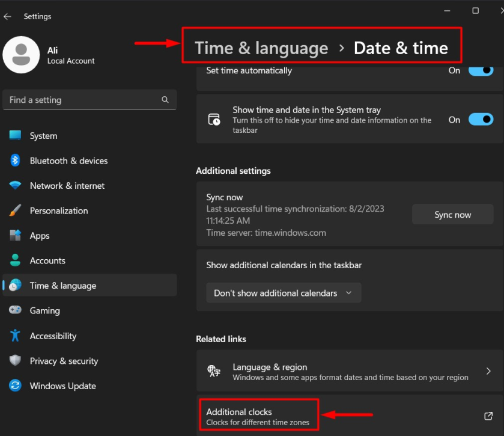Click the search magnifier icon
Viewport: 504px width, 436px height.
point(165,100)
